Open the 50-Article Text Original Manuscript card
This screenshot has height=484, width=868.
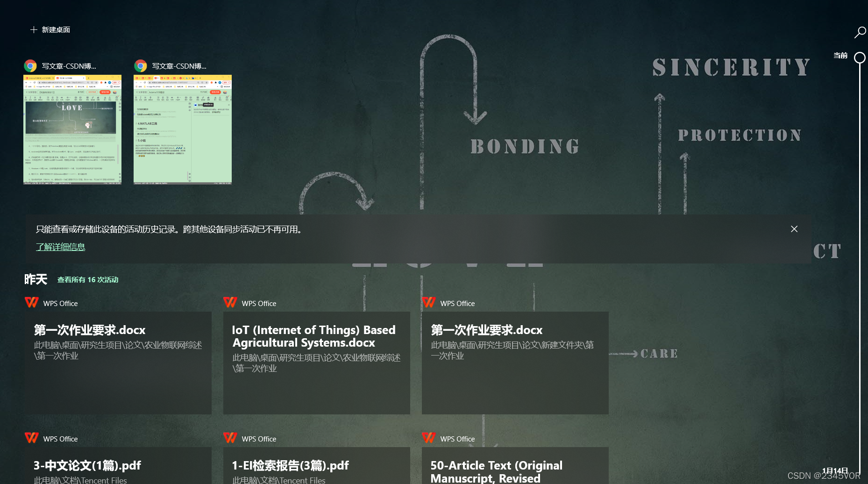click(515, 467)
